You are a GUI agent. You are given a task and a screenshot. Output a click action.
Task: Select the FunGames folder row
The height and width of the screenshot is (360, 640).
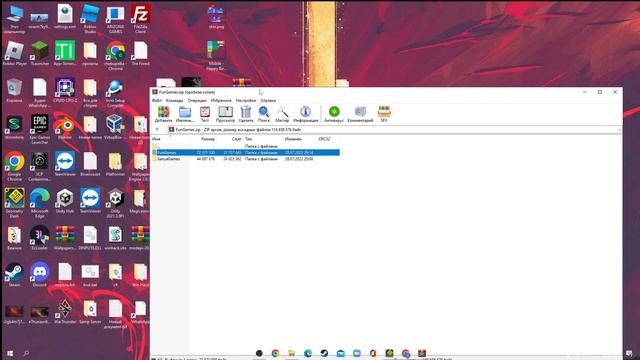click(x=245, y=153)
